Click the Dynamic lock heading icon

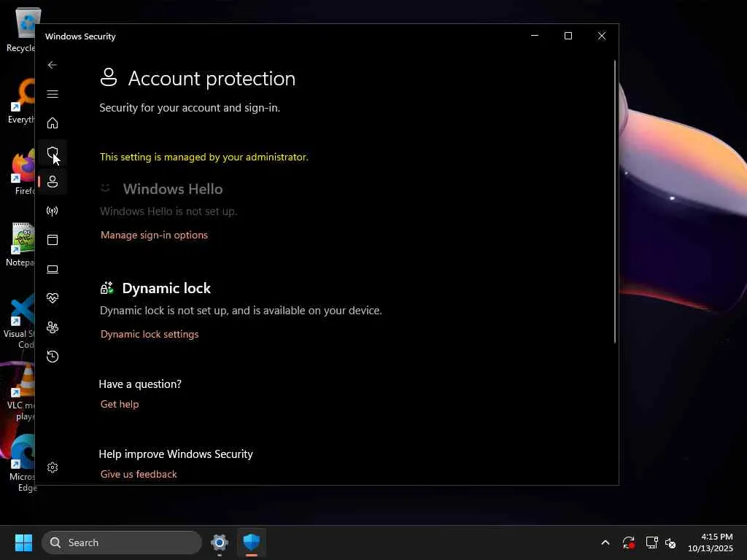[107, 287]
